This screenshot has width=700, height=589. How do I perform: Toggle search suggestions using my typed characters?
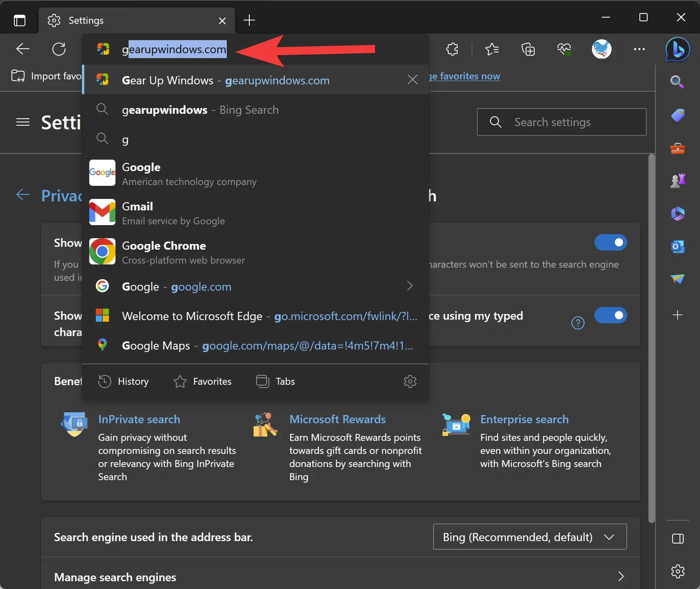point(610,315)
